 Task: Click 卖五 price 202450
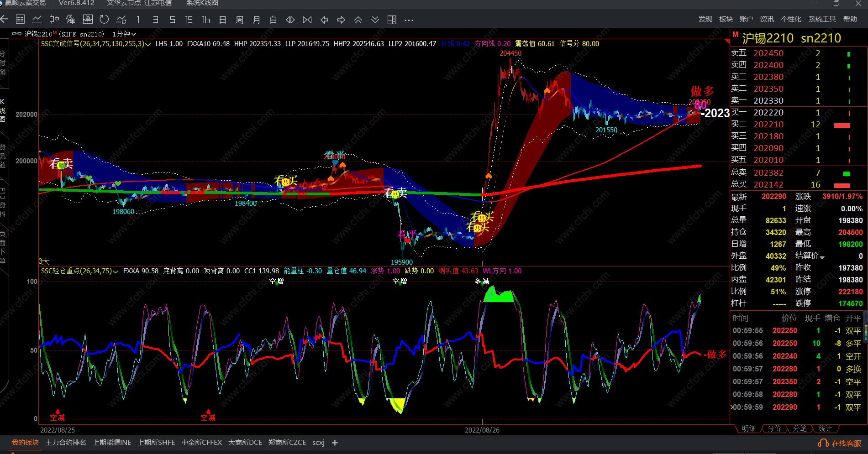(768, 53)
